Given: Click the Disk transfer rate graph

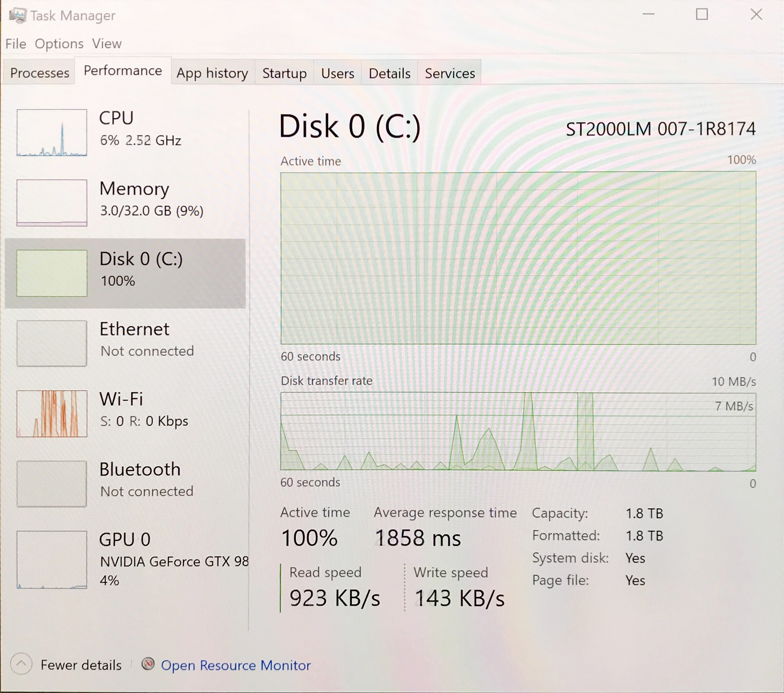Looking at the screenshot, I should point(518,432).
